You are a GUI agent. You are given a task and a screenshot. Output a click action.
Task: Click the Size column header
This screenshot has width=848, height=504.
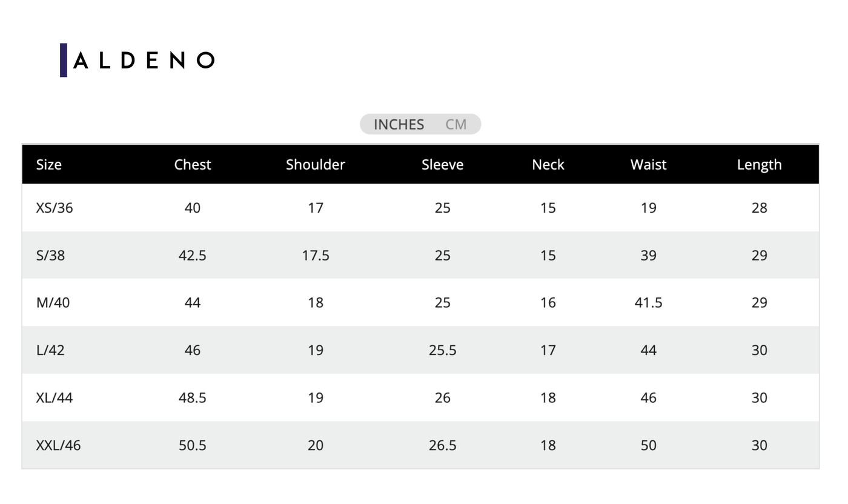point(49,165)
